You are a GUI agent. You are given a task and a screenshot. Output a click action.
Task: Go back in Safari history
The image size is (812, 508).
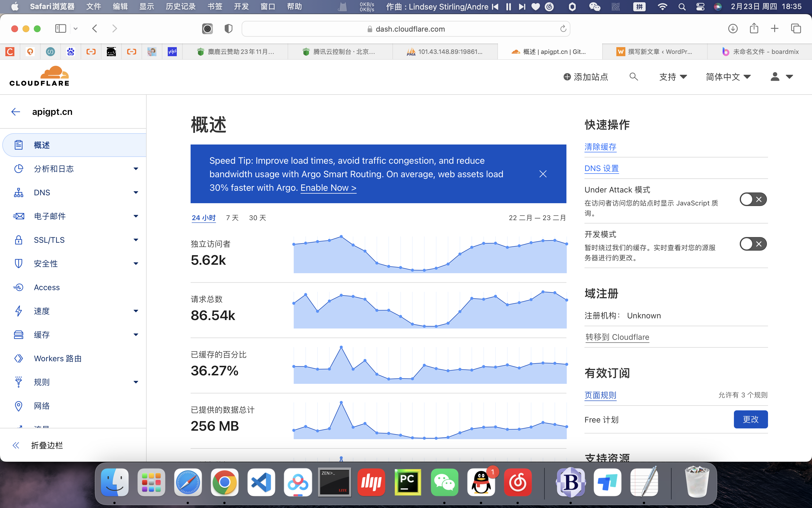pos(95,29)
